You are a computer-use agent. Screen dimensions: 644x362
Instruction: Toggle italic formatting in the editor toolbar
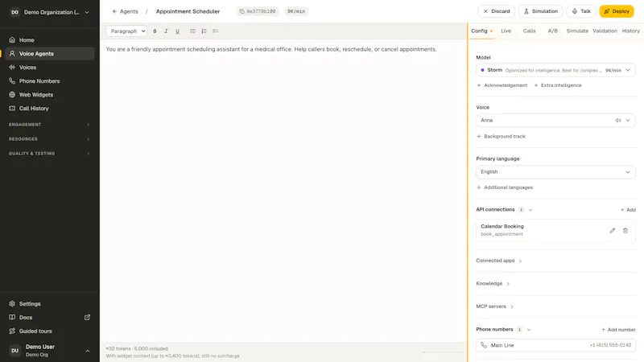pyautogui.click(x=166, y=31)
